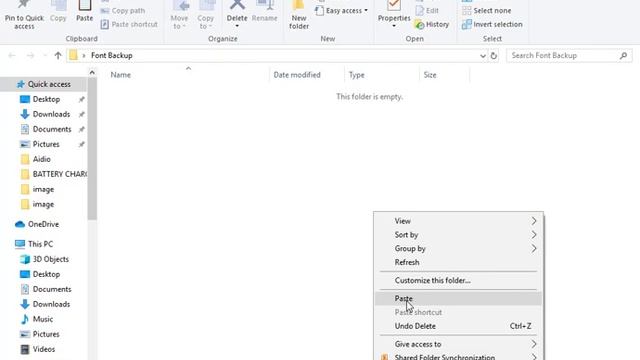Open Videos under This PC

coord(44,349)
